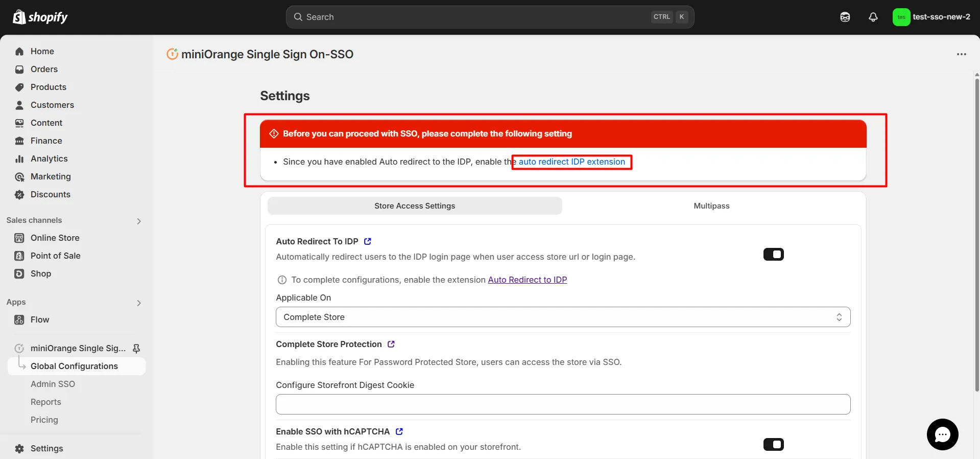Go to Orders page

pos(44,69)
